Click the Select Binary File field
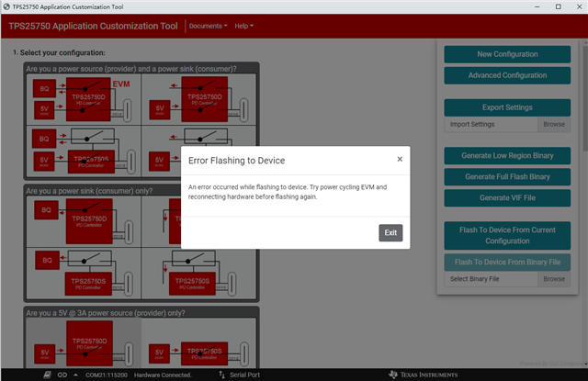This screenshot has width=588, height=381. coord(491,279)
